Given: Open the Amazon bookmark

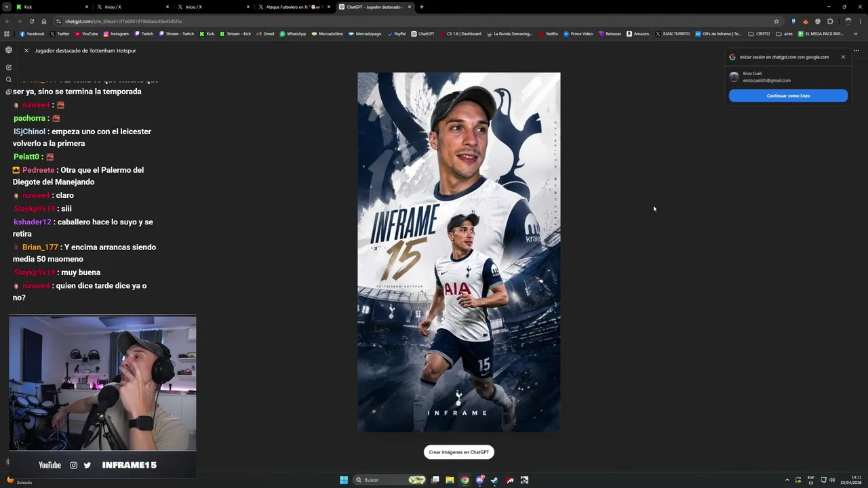Looking at the screenshot, I should (638, 34).
